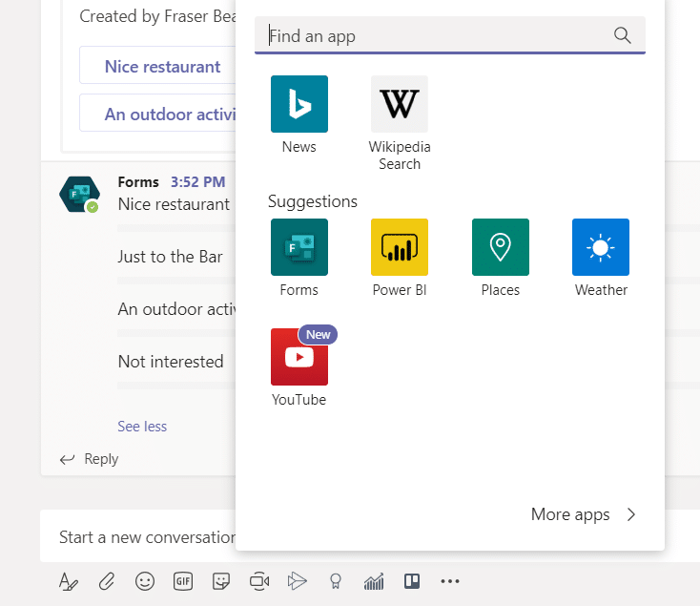Screen dimensions: 700x606
Task: Select the Wikipedia Search app
Action: tap(399, 104)
